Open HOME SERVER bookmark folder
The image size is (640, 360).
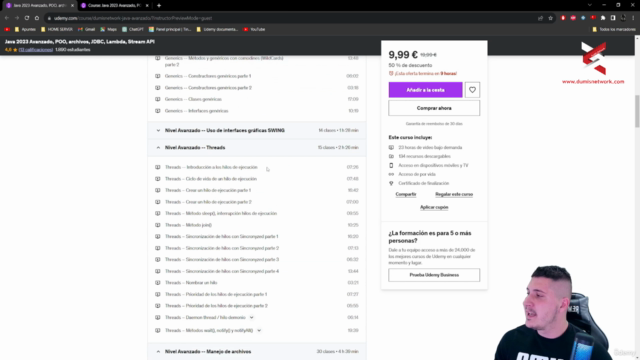point(57,29)
